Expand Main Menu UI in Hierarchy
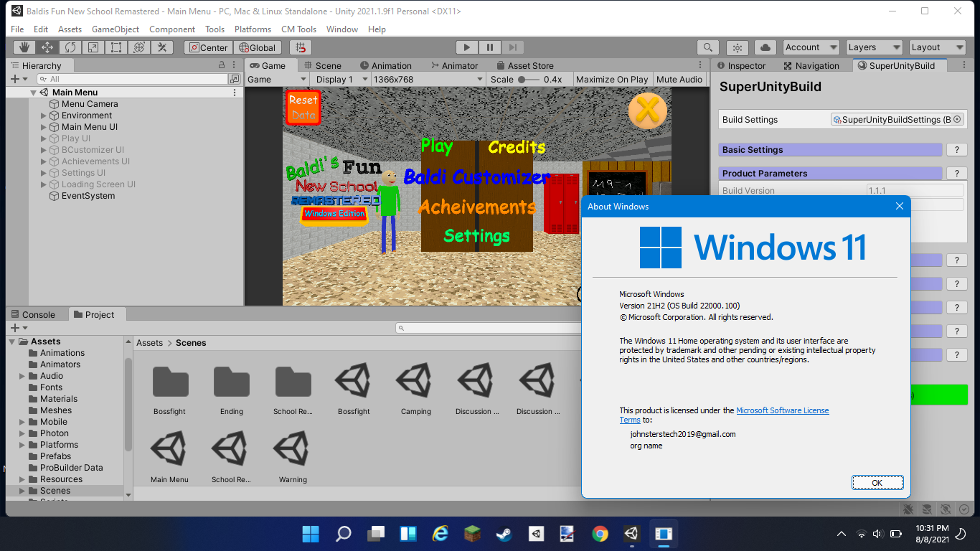 pyautogui.click(x=43, y=127)
